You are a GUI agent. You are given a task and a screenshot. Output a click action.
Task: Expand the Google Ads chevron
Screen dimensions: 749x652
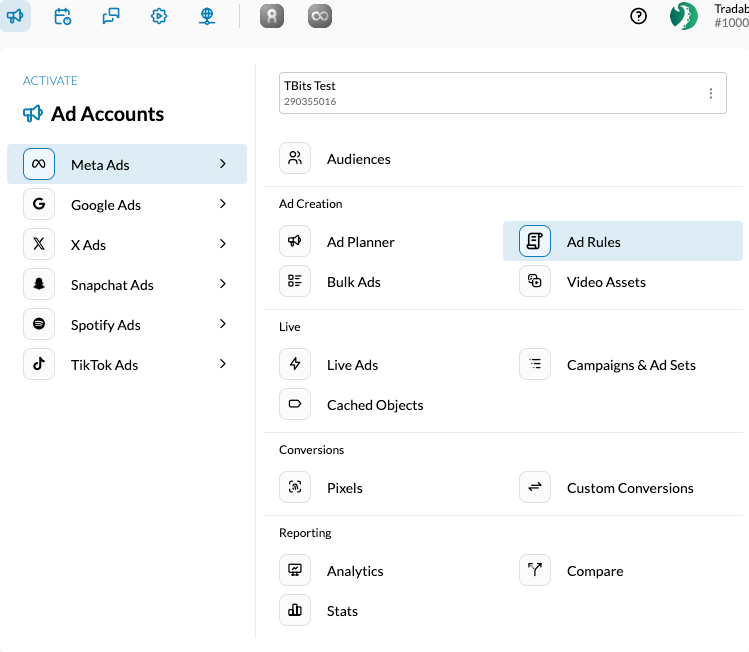pyautogui.click(x=223, y=204)
